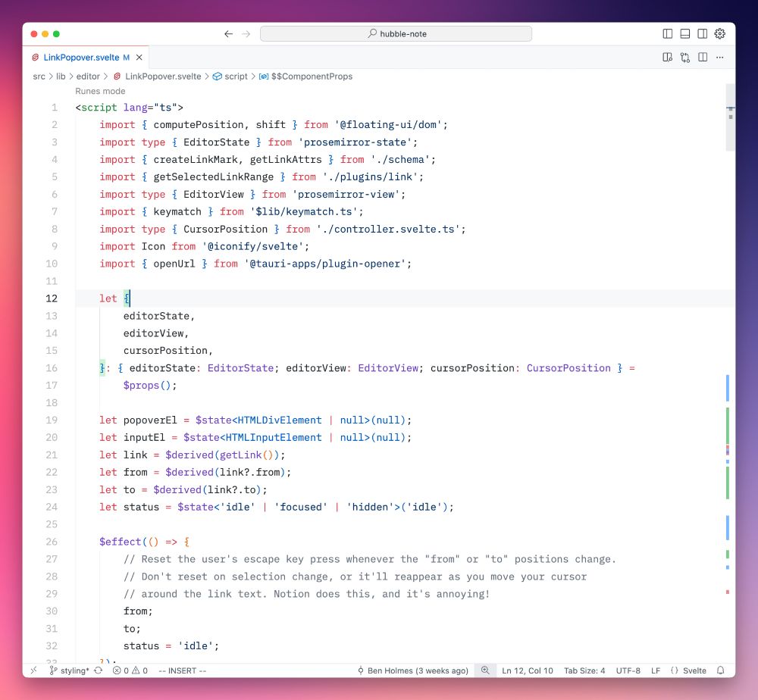Switch branch via styling* status item
758x700 pixels.
(x=69, y=670)
